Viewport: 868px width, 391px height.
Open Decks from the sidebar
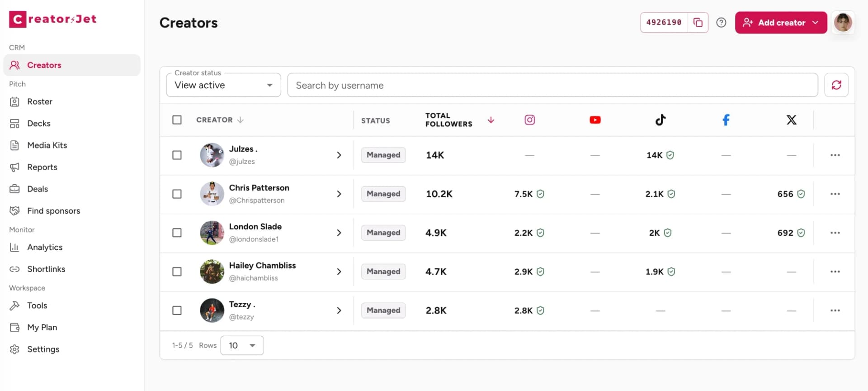tap(72, 124)
